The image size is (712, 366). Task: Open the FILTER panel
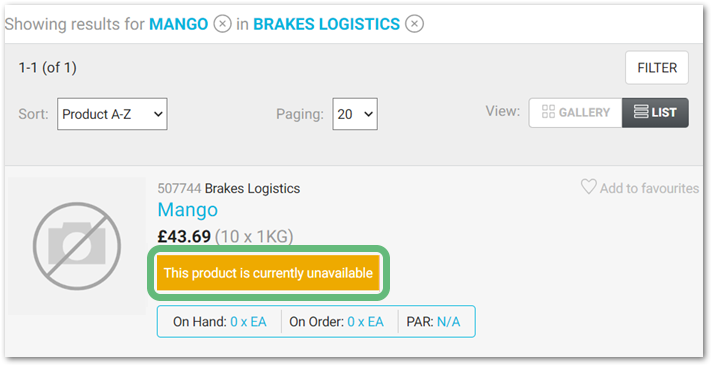(x=657, y=68)
